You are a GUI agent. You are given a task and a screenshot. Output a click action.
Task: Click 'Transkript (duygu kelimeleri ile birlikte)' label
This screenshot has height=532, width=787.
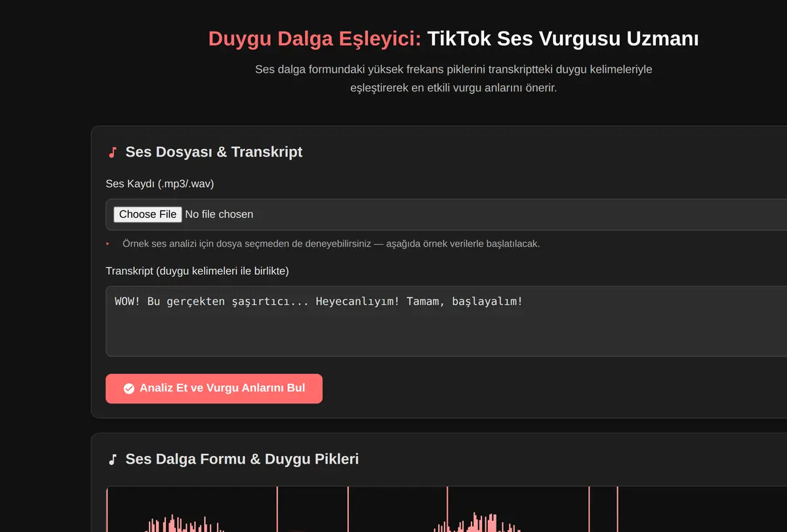[197, 271]
